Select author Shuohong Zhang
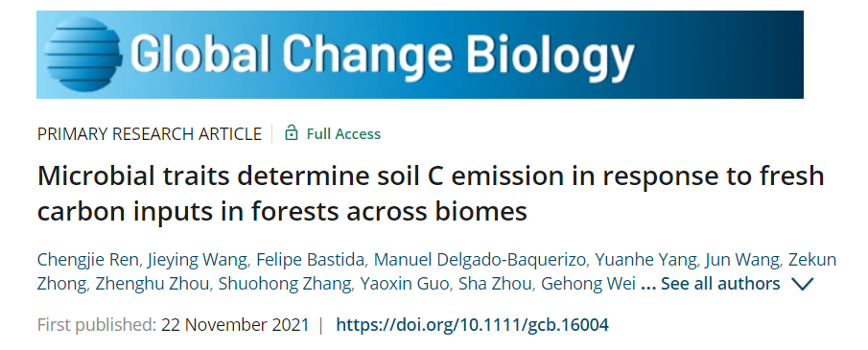The height and width of the screenshot is (350, 868). (285, 284)
